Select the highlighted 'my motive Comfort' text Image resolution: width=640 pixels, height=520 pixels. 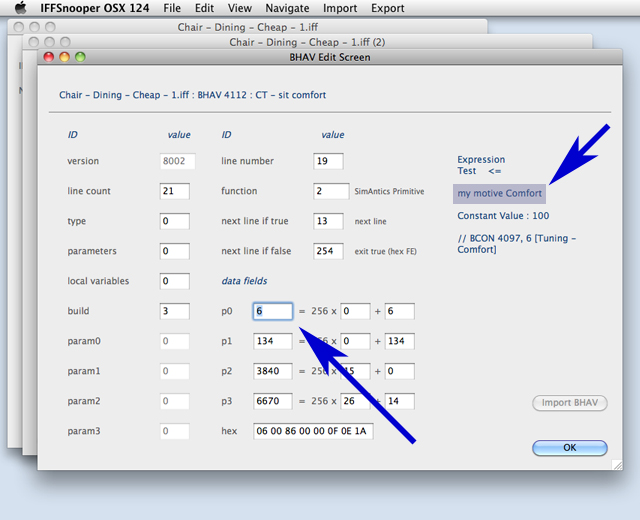pyautogui.click(x=500, y=193)
